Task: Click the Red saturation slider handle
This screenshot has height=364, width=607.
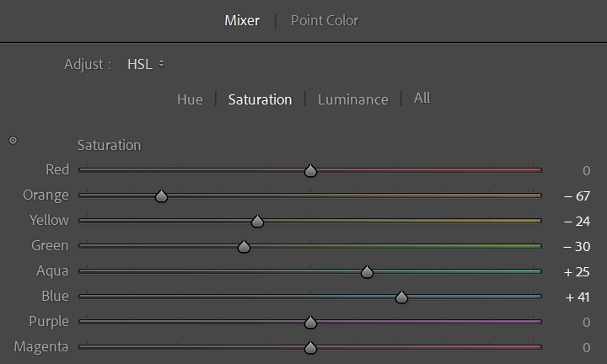Action: click(310, 170)
